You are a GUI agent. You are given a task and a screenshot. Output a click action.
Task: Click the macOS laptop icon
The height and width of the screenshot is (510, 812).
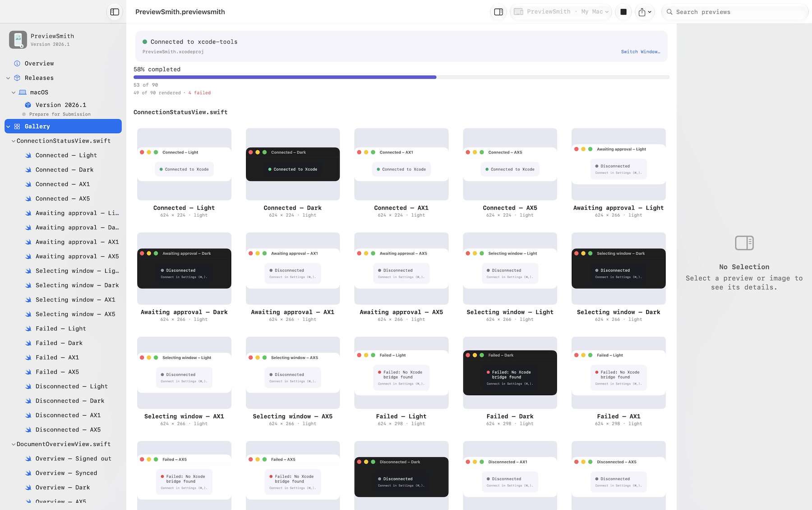(x=23, y=93)
